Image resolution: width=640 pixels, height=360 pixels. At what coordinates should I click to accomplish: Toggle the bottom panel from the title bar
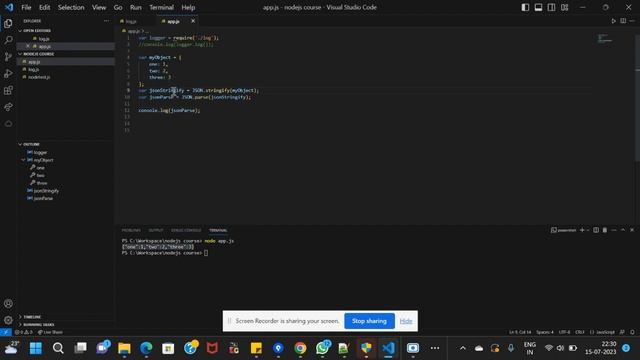(x=538, y=7)
